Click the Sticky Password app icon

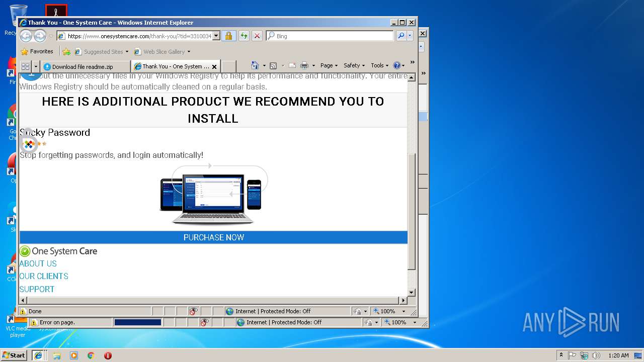coord(29,144)
